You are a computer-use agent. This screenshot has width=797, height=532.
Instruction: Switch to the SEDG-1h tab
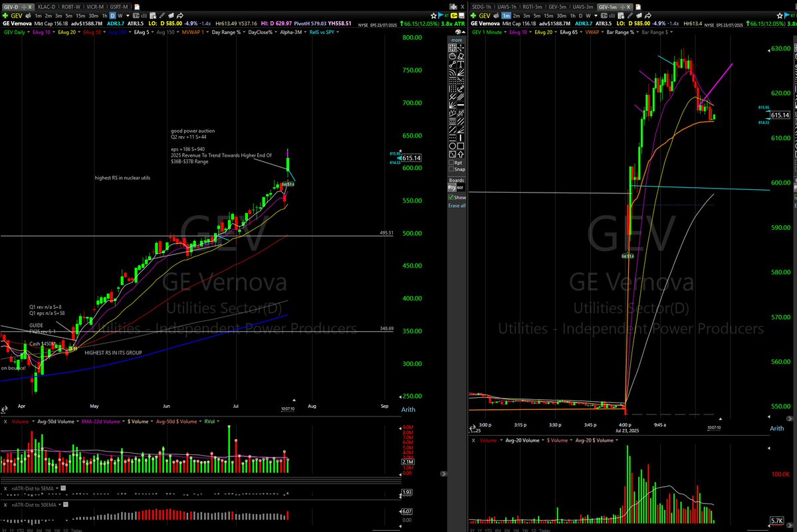point(481,7)
